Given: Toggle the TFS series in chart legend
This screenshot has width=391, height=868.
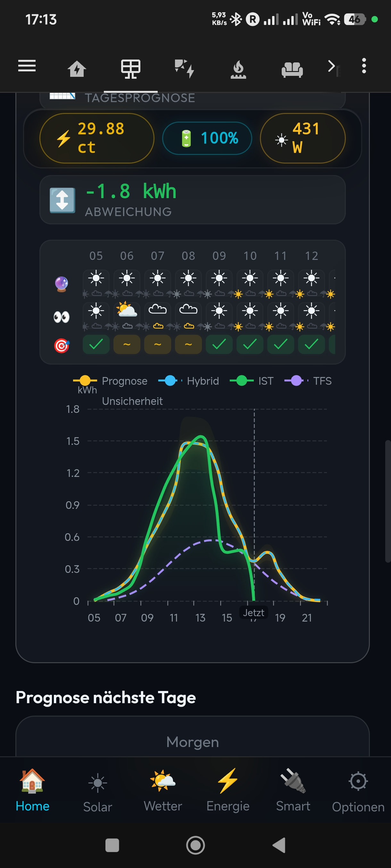Looking at the screenshot, I should [308, 381].
